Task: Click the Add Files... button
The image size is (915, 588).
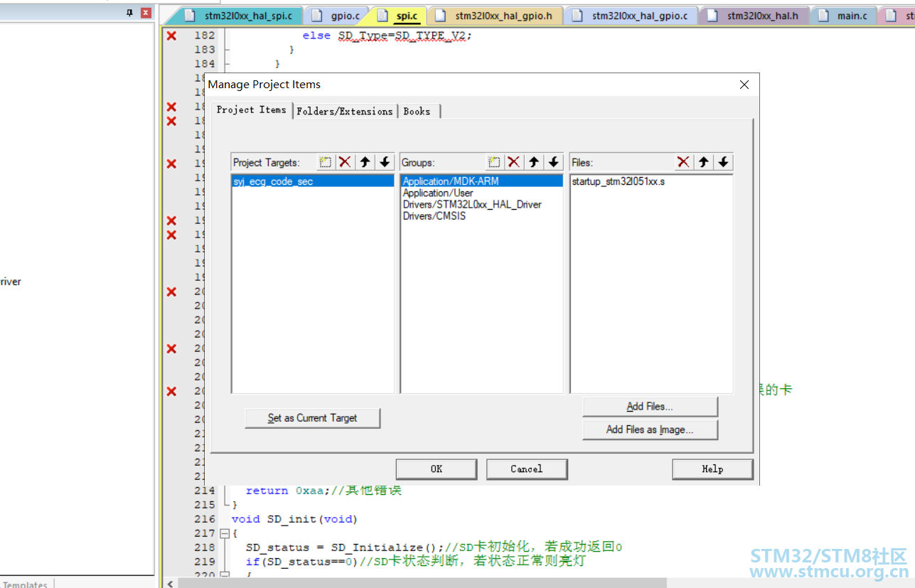Action: [650, 407]
